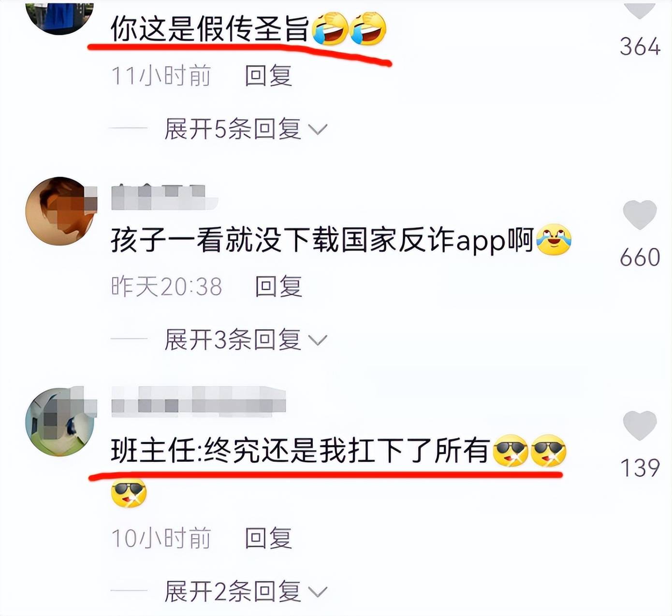Screen dimensions: 672x616
Task: Tap the sunglasses emoji on the second line
Action: [129, 493]
